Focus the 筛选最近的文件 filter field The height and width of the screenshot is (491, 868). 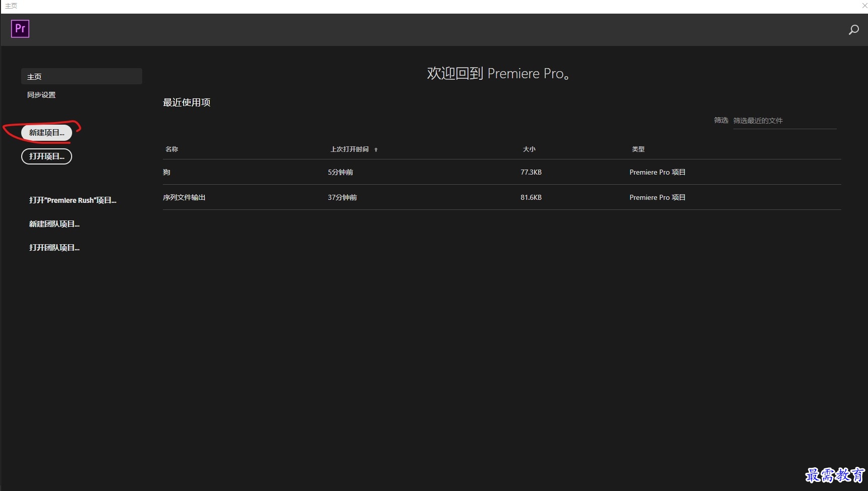pyautogui.click(x=784, y=121)
